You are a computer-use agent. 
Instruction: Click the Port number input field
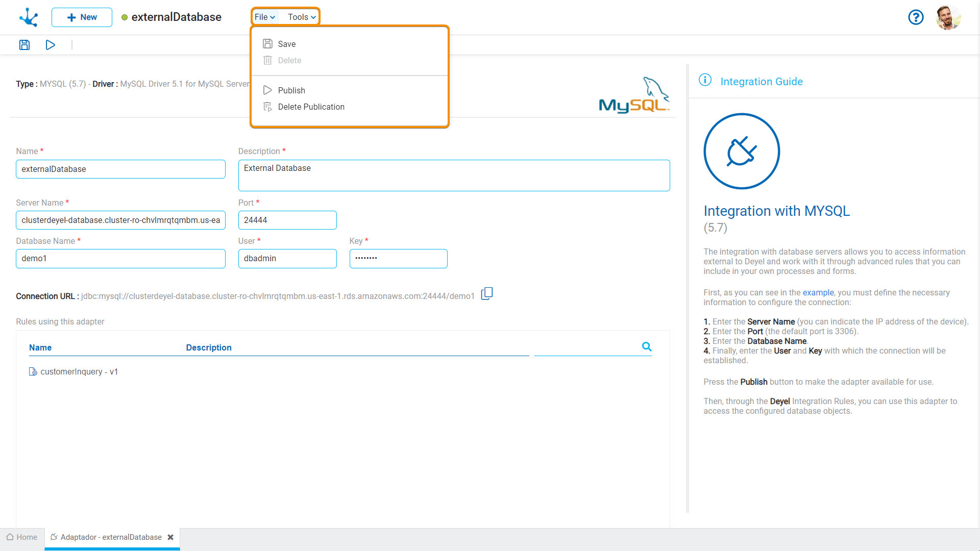click(x=287, y=219)
